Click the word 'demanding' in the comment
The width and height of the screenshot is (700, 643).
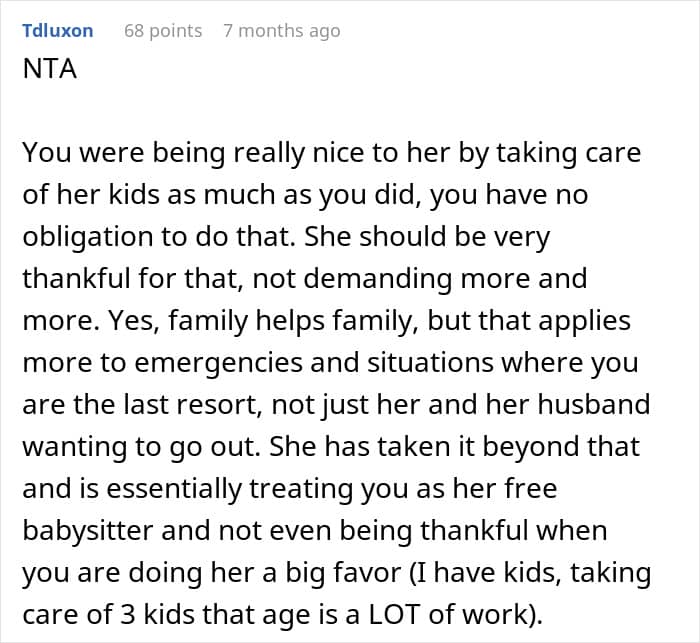tap(377, 279)
